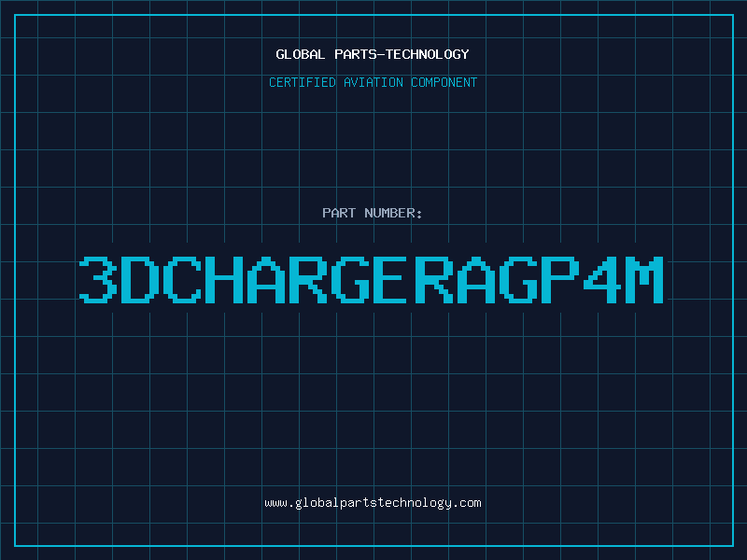Click the word GLOBAL in the heading

coord(301,54)
